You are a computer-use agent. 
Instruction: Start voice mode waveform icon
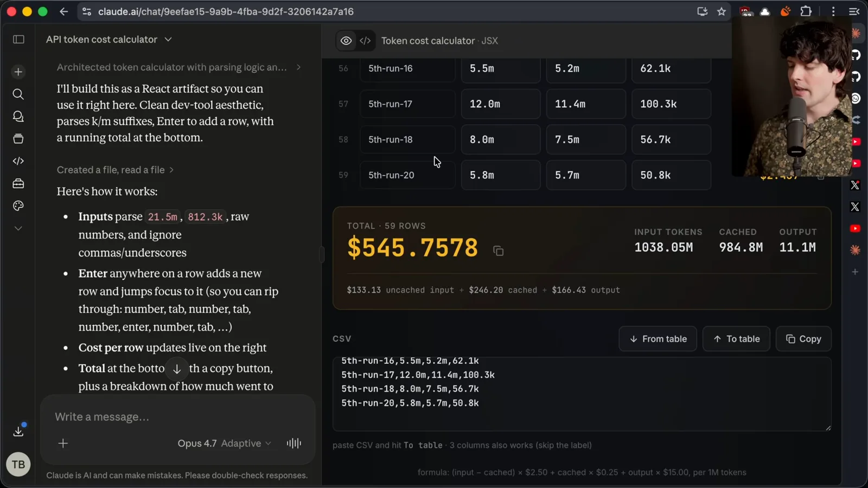(293, 444)
